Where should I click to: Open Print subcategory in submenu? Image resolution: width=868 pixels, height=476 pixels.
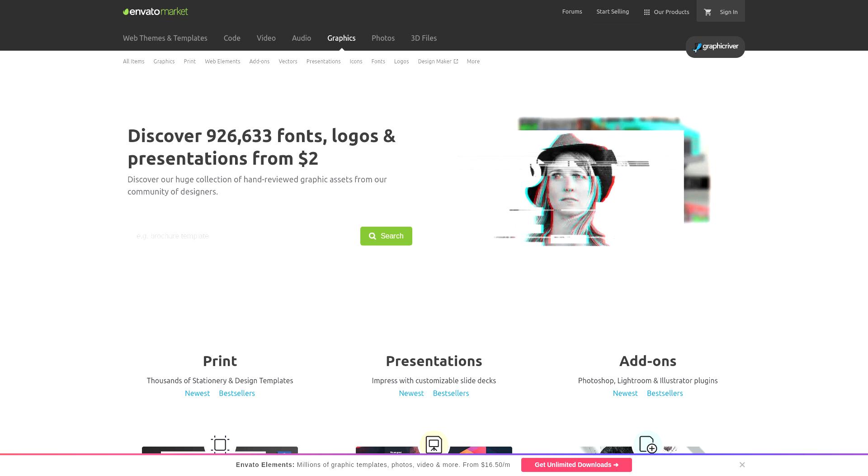tap(189, 62)
